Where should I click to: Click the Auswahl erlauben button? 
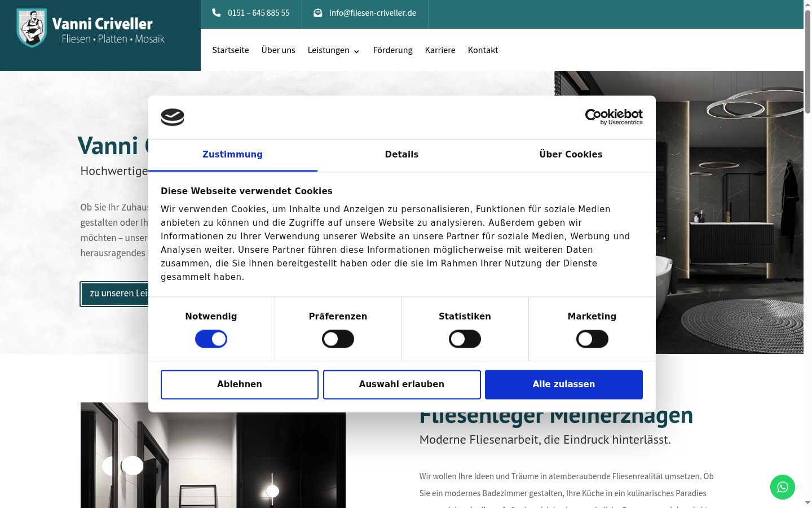pos(402,384)
